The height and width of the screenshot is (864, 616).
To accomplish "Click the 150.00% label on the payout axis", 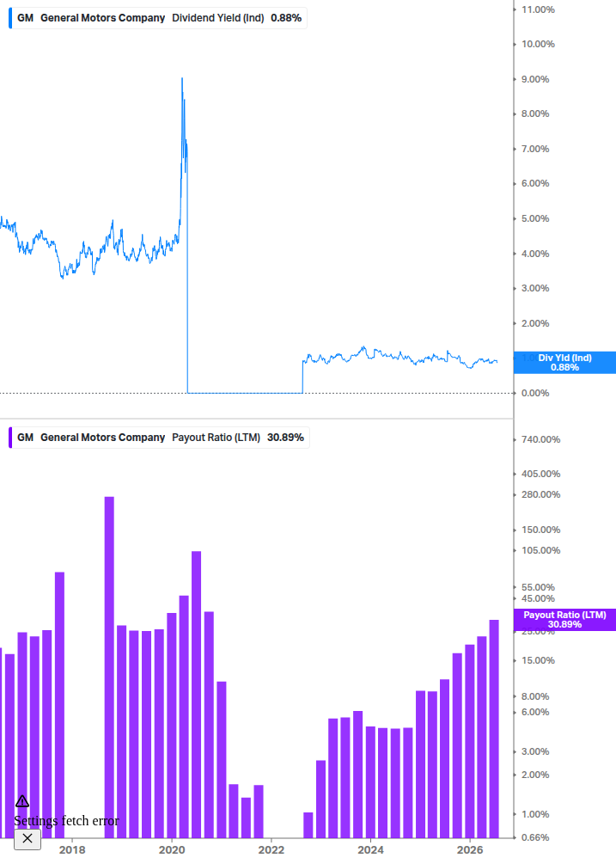I will (540, 530).
